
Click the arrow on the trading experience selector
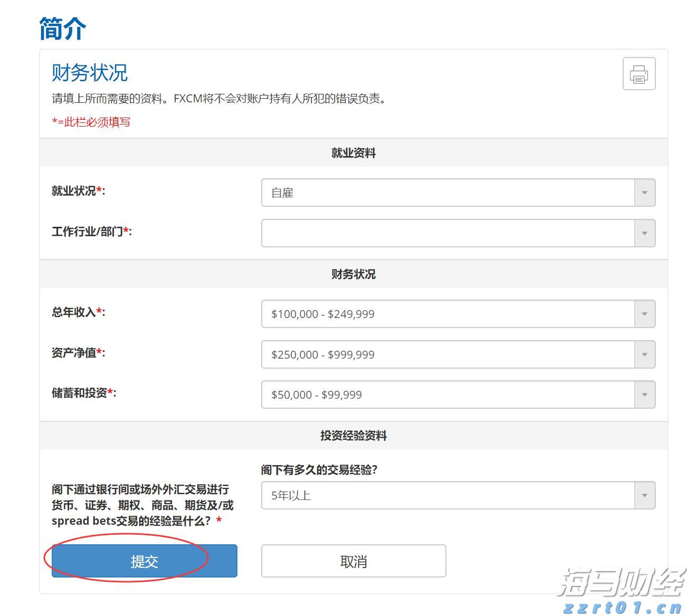[644, 495]
